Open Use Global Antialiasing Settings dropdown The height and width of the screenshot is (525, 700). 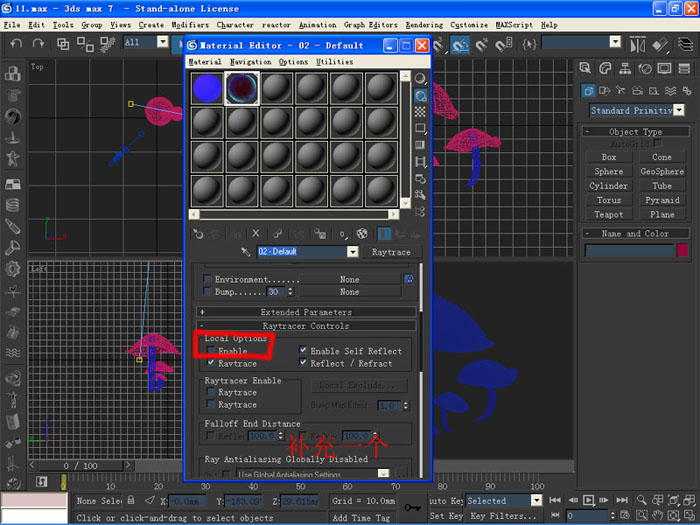383,473
